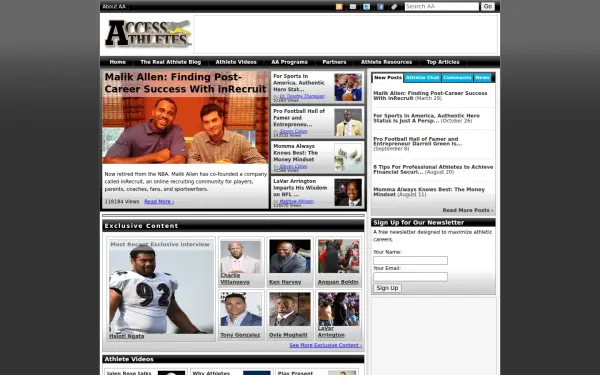The height and width of the screenshot is (375, 600).
Task: Open Momma Always Knows Best article
Action: click(x=295, y=153)
